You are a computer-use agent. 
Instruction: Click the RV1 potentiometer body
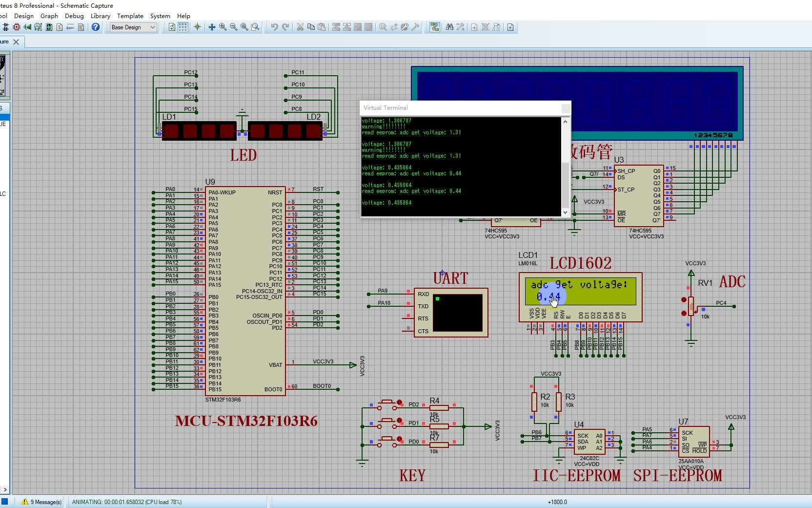pos(691,306)
